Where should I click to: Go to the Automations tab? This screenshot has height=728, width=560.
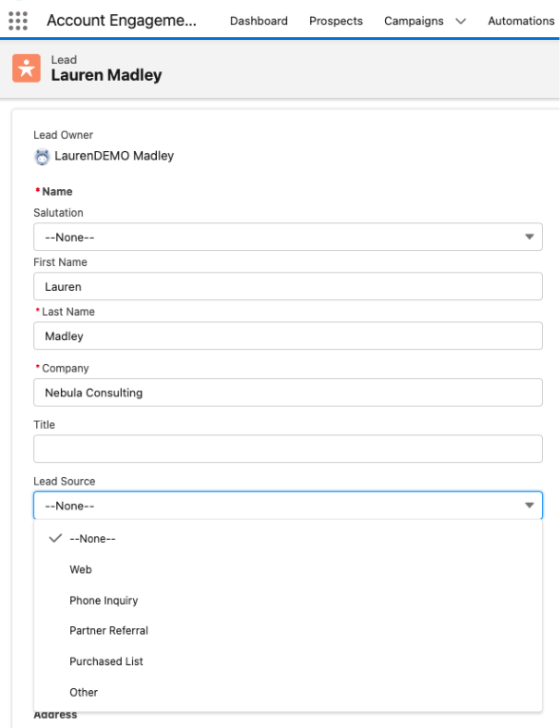521,21
